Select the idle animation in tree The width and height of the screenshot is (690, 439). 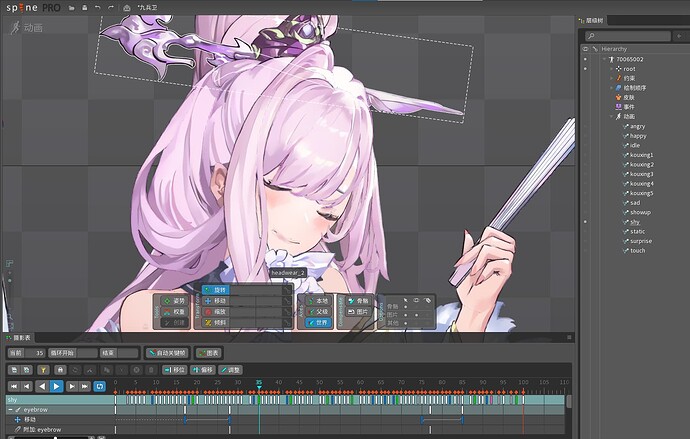pos(635,145)
